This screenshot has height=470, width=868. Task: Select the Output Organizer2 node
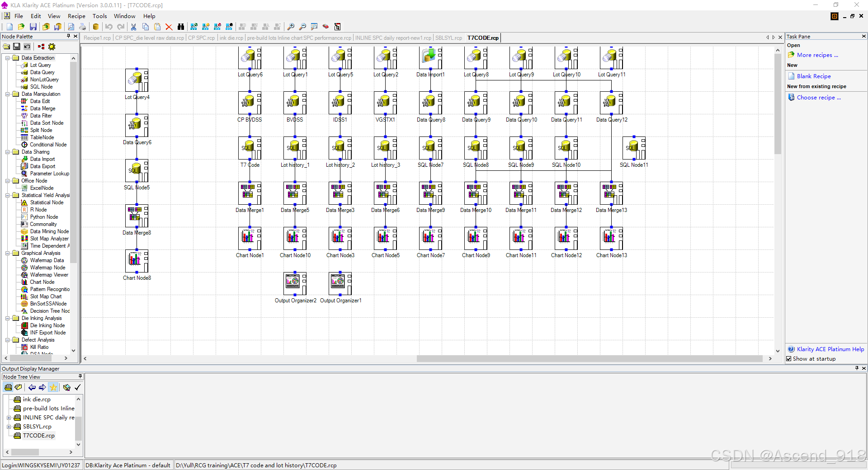[x=295, y=284]
